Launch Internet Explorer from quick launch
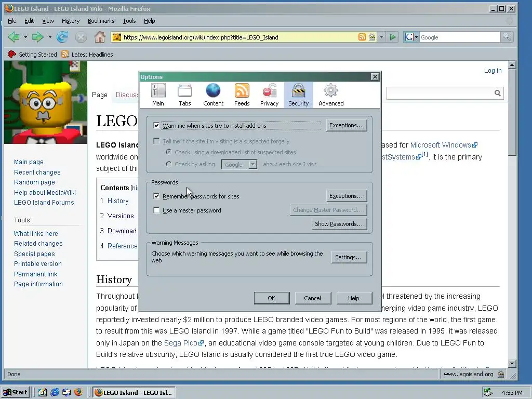Image resolution: width=532 pixels, height=399 pixels. pos(55,392)
